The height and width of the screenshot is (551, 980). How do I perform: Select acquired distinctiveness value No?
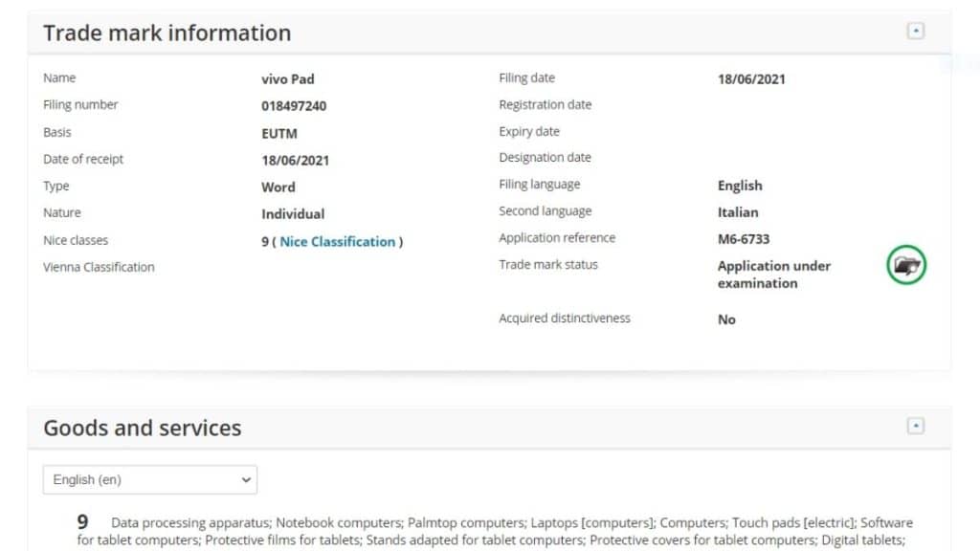pyautogui.click(x=726, y=320)
